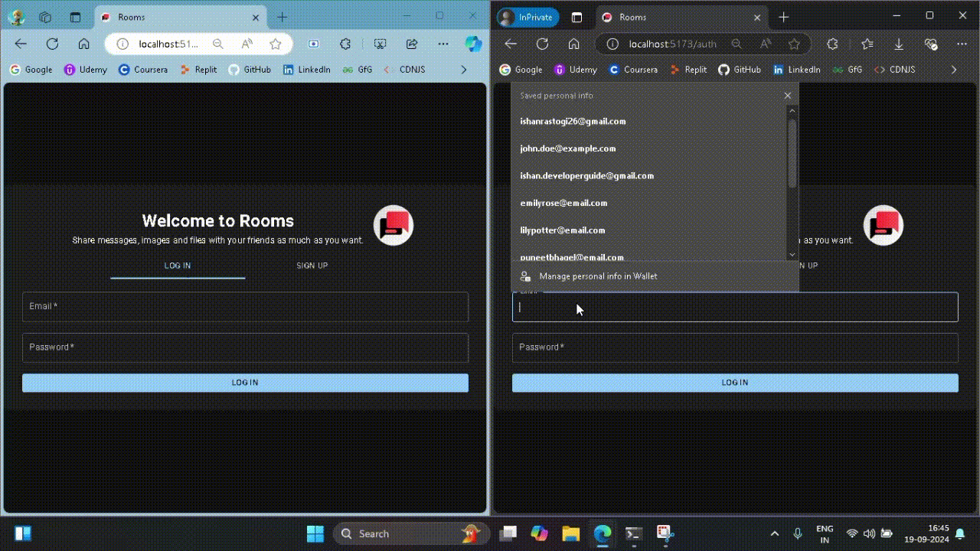Image resolution: width=980 pixels, height=551 pixels.
Task: Click the LOG IN button in left window
Action: click(x=245, y=383)
